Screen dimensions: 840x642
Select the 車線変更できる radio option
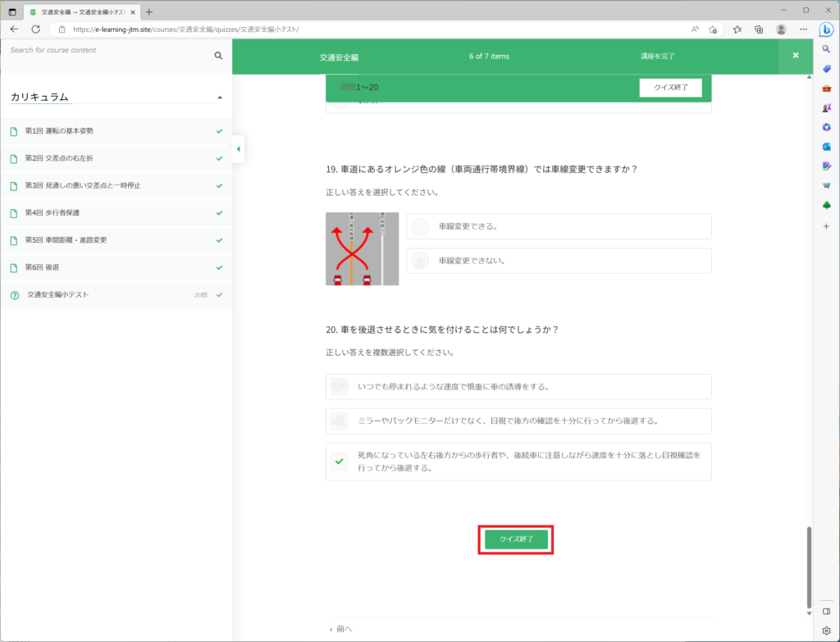coord(420,226)
